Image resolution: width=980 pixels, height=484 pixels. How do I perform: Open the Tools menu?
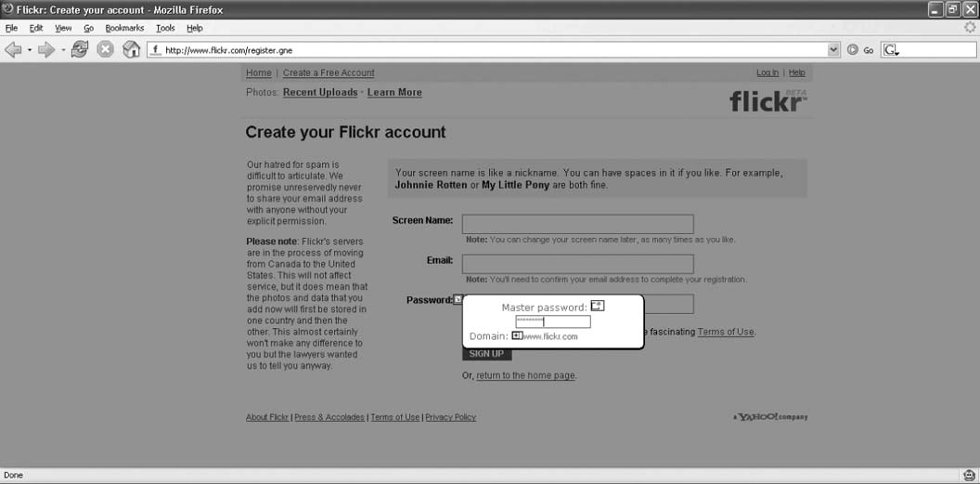(165, 28)
